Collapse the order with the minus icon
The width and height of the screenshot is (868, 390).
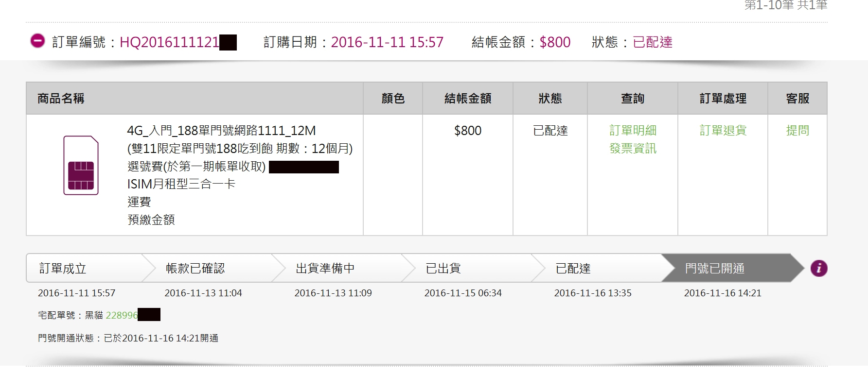(x=37, y=41)
